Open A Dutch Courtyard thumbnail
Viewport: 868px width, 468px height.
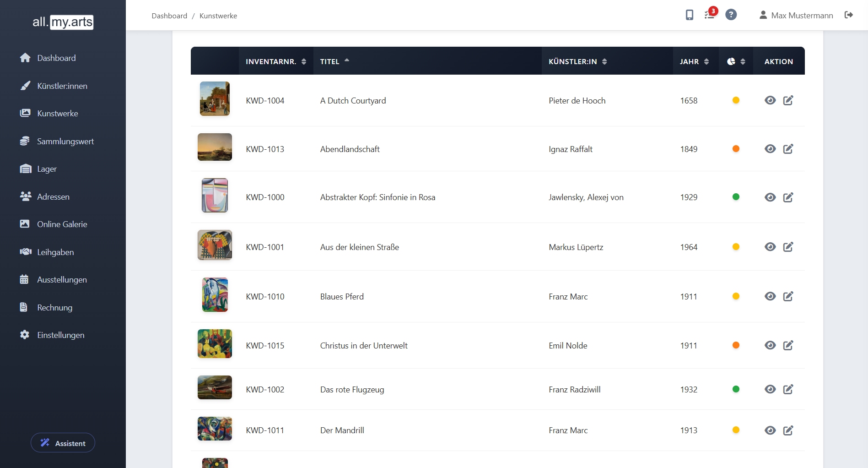point(215,99)
